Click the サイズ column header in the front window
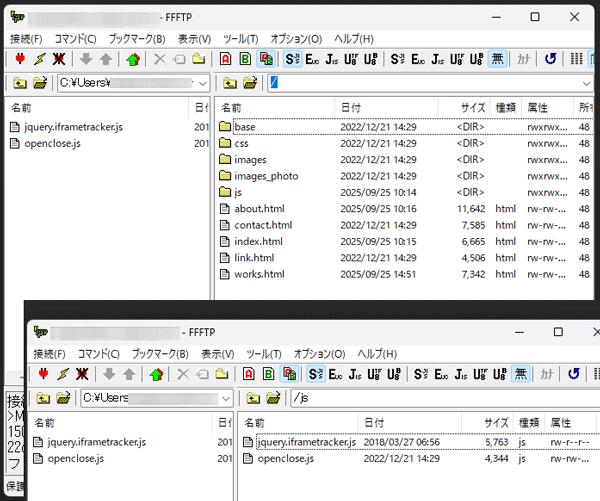The image size is (600, 501). tap(496, 423)
